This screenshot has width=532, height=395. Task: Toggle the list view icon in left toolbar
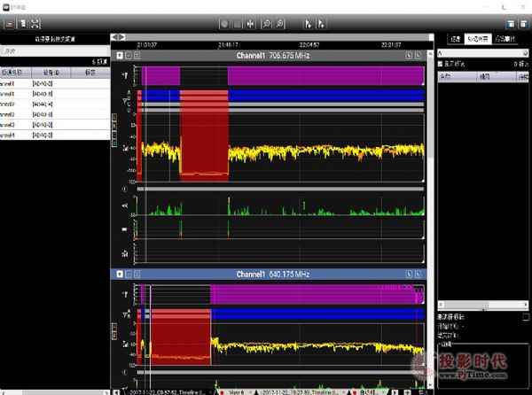pos(9,25)
